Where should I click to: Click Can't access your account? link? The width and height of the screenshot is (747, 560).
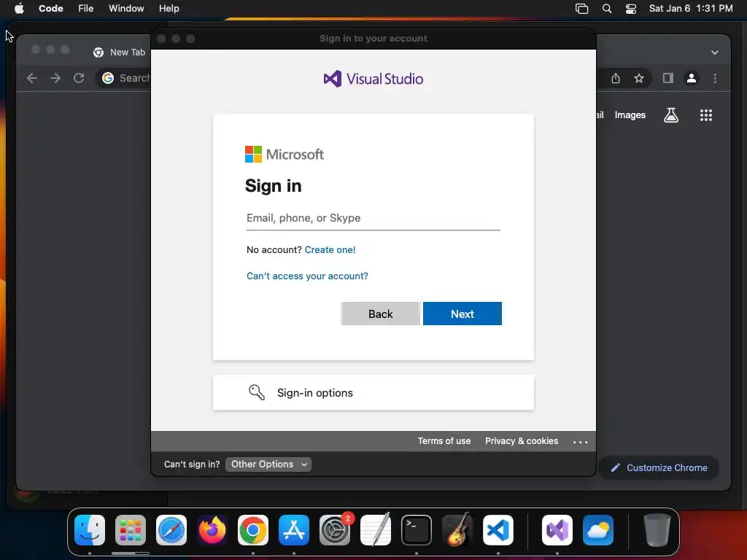(x=307, y=276)
